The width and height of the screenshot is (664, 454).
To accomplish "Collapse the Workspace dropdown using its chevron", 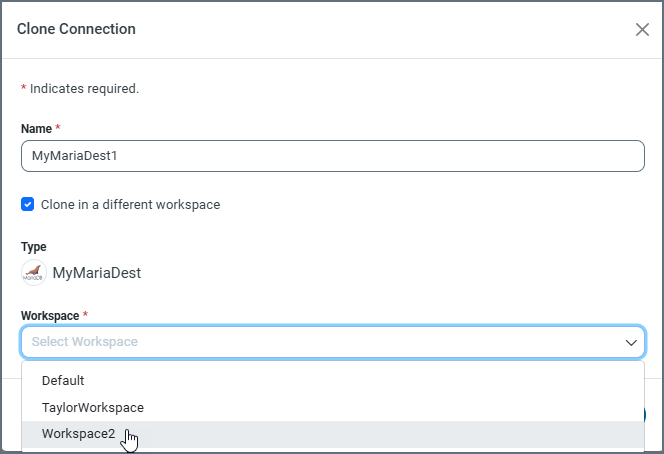I will [x=631, y=342].
